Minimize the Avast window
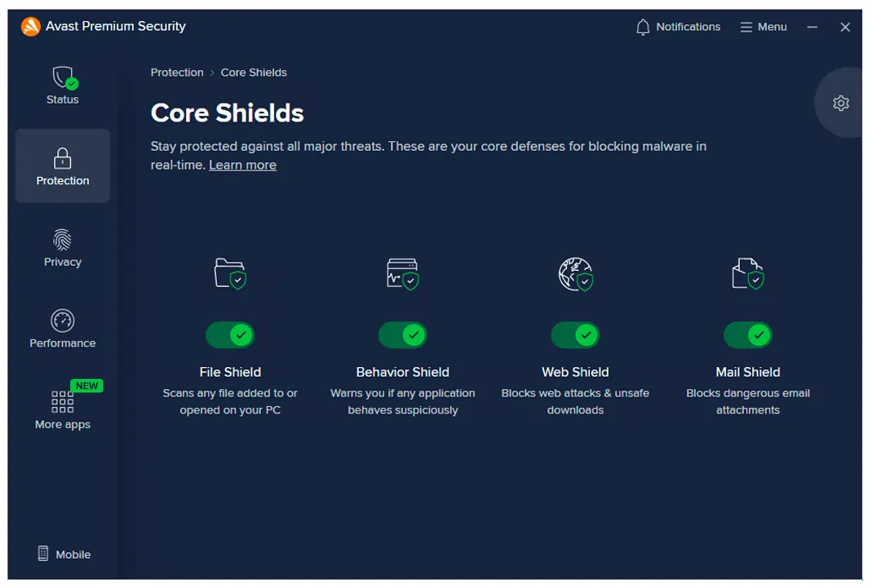The width and height of the screenshot is (872, 588). pos(812,27)
